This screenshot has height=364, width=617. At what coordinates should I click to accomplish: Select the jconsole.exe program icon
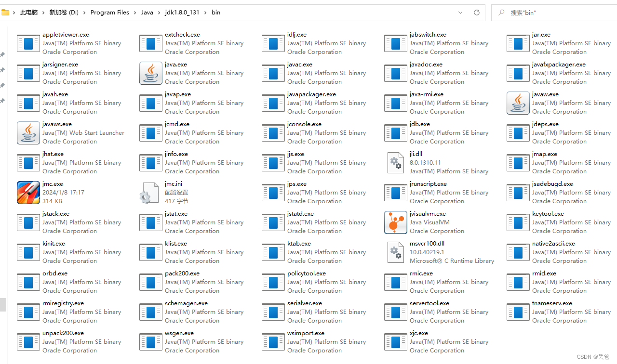pos(273,133)
